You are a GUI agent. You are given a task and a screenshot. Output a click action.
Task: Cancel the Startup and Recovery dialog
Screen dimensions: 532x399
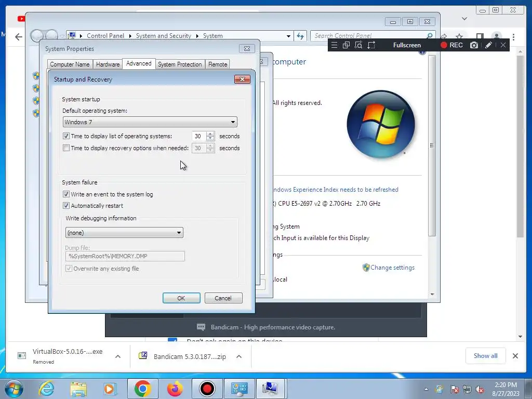coord(223,298)
